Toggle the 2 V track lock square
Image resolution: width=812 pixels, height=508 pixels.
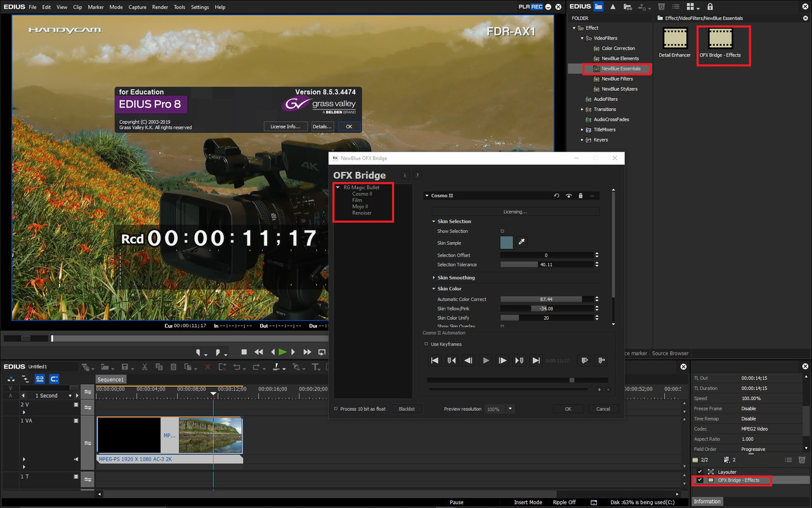pyautogui.click(x=76, y=404)
